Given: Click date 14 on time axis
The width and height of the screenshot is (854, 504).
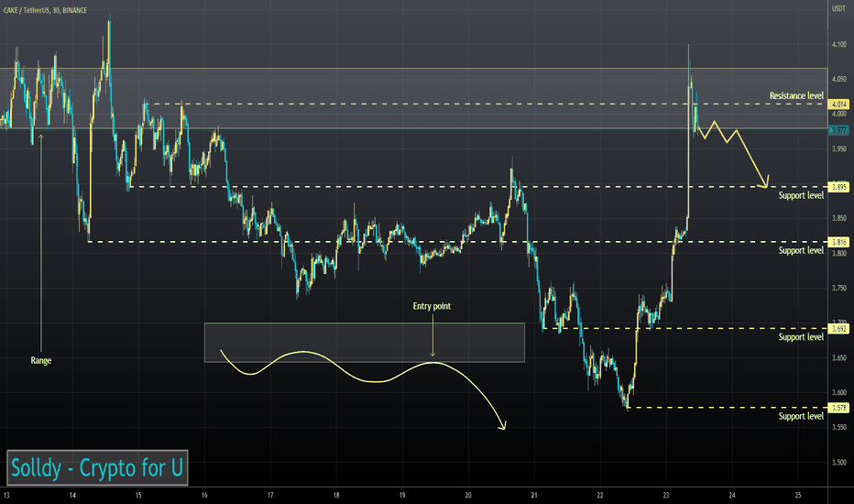Looking at the screenshot, I should [x=72, y=495].
